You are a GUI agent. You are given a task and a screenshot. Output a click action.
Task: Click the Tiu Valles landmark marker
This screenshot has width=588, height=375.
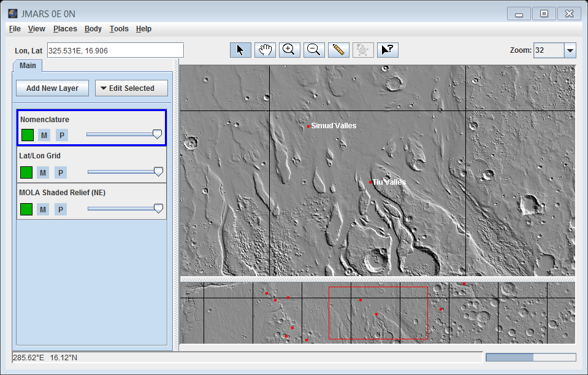[370, 183]
